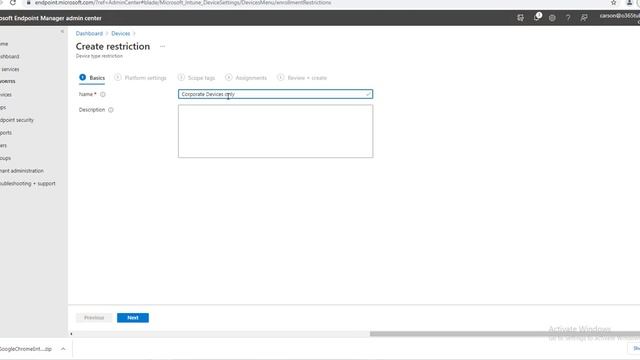Viewport: 640px width, 360px height.
Task: Open Endpoint security in the left navigation
Action: pyautogui.click(x=17, y=120)
